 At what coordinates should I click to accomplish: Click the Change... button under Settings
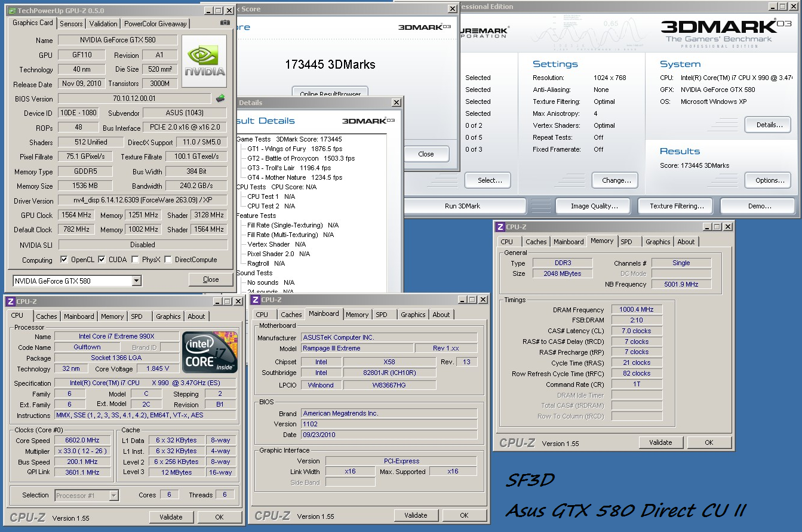click(x=615, y=180)
